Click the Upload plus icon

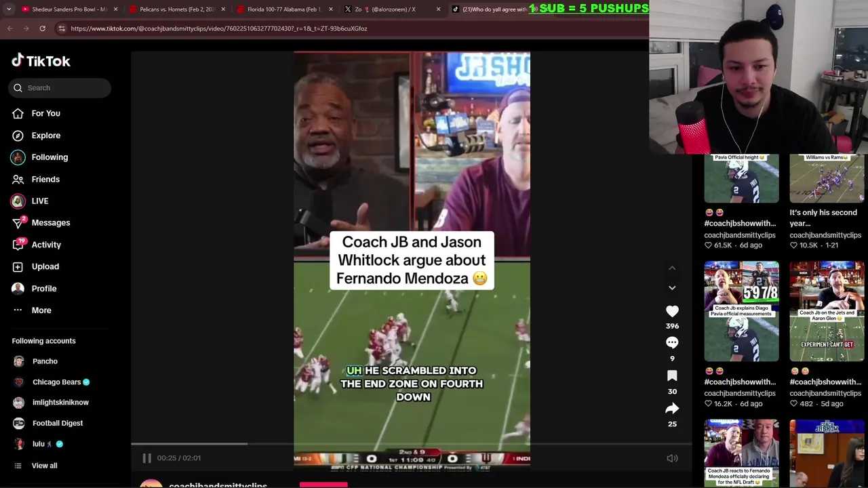point(18,266)
